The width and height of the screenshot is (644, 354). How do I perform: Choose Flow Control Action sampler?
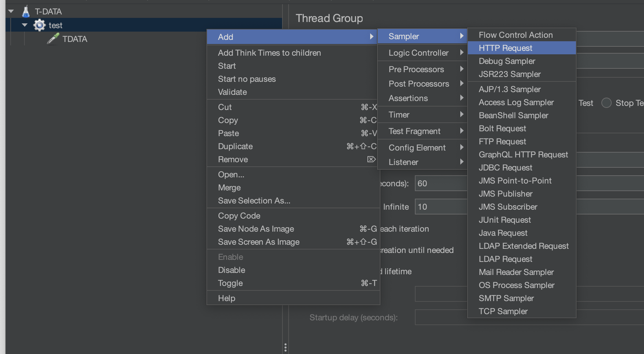coord(522,35)
